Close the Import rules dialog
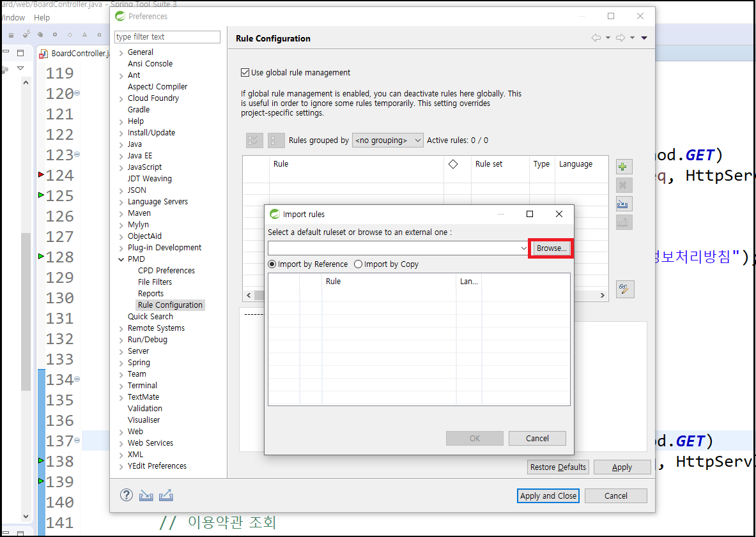The height and width of the screenshot is (537, 756). [559, 215]
